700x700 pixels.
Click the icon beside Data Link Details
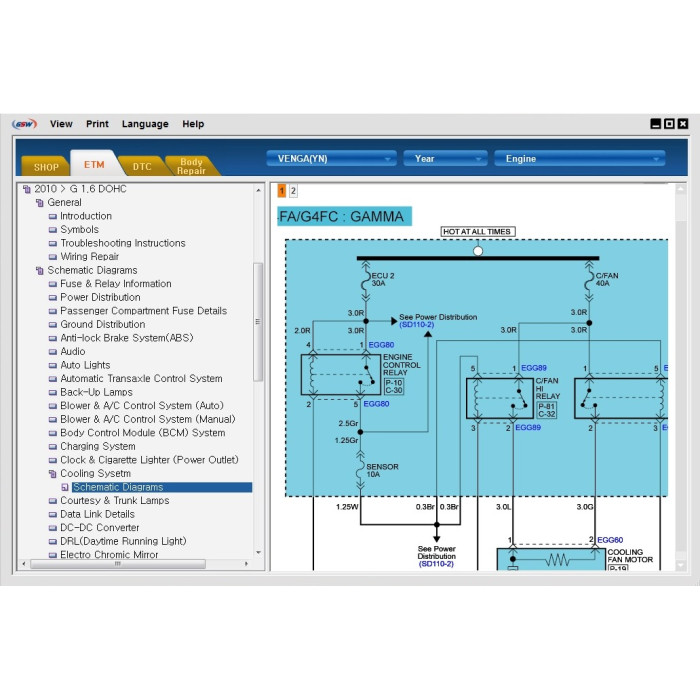pyautogui.click(x=53, y=514)
